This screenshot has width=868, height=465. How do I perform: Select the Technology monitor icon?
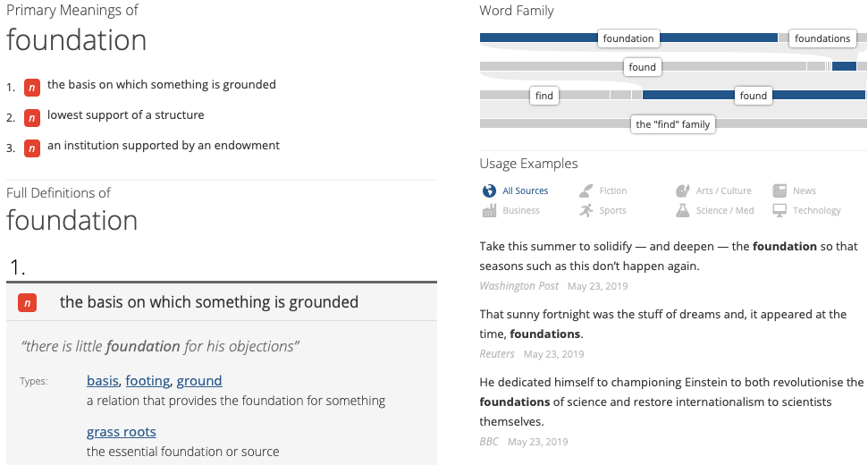[x=780, y=211]
